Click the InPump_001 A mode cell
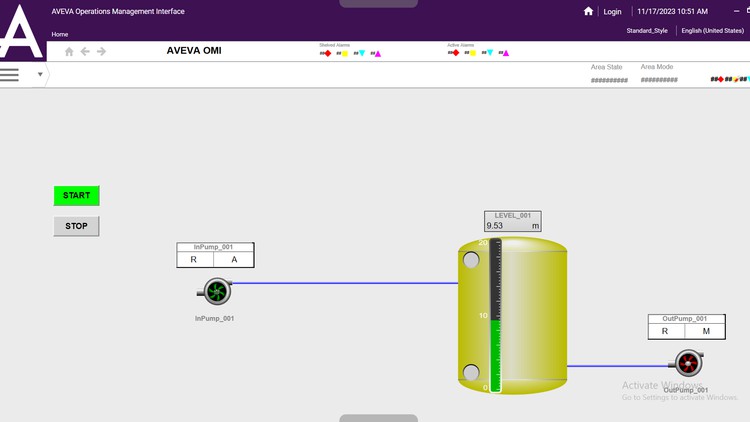This screenshot has height=422, width=750. click(234, 259)
